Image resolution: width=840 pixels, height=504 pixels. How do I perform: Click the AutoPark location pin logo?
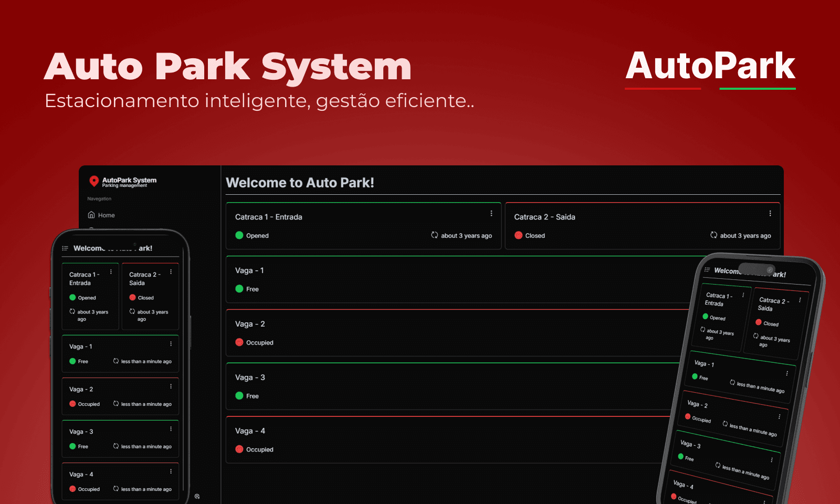click(95, 182)
